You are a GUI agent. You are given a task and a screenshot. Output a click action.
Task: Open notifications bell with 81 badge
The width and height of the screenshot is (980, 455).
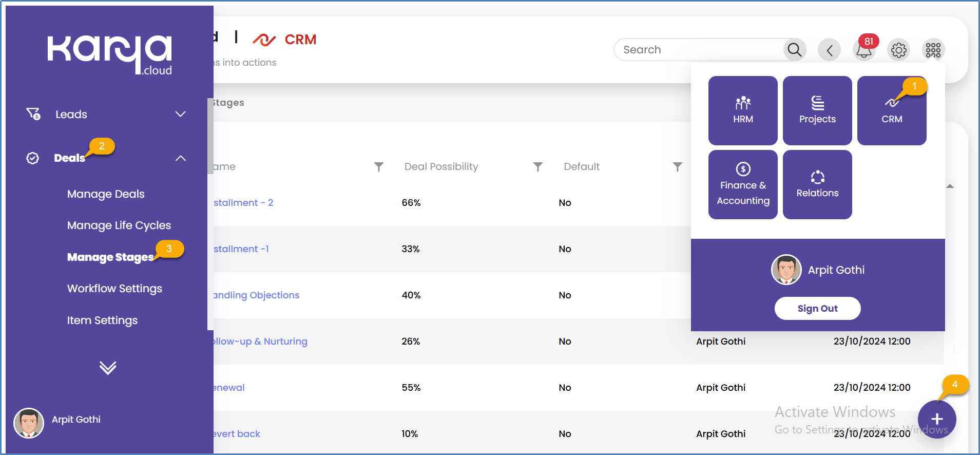tap(864, 49)
